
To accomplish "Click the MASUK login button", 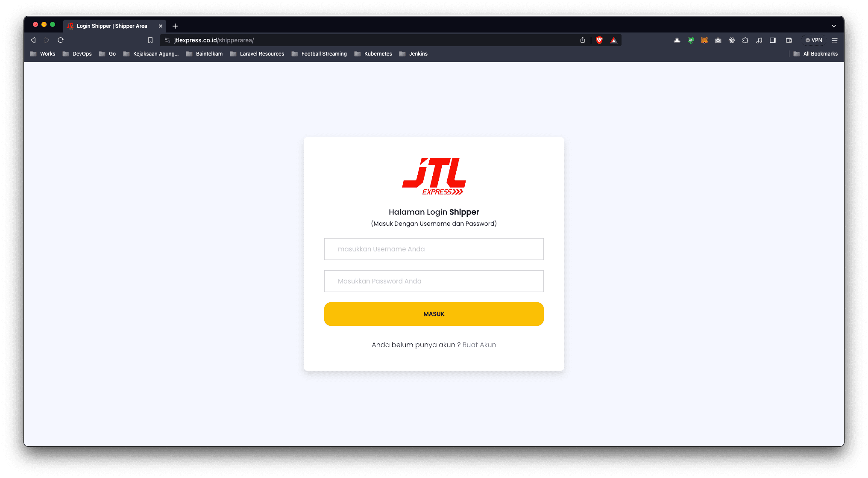I will [434, 314].
